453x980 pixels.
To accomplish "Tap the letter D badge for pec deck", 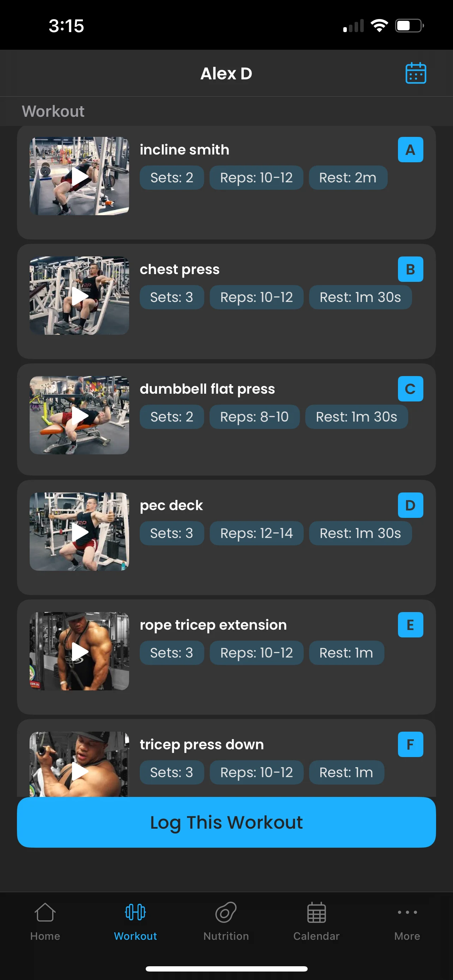I will (x=410, y=505).
